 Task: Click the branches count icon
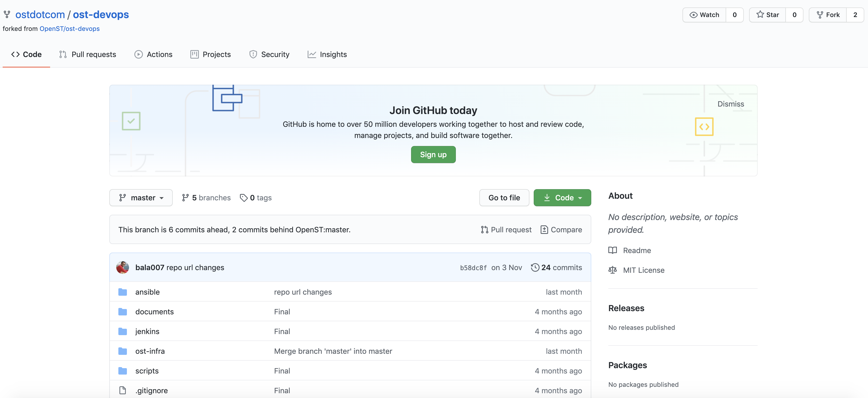(x=185, y=198)
